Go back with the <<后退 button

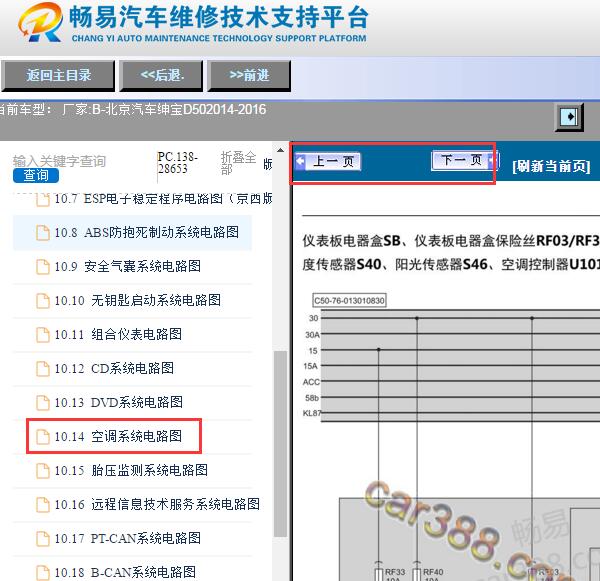pos(161,75)
